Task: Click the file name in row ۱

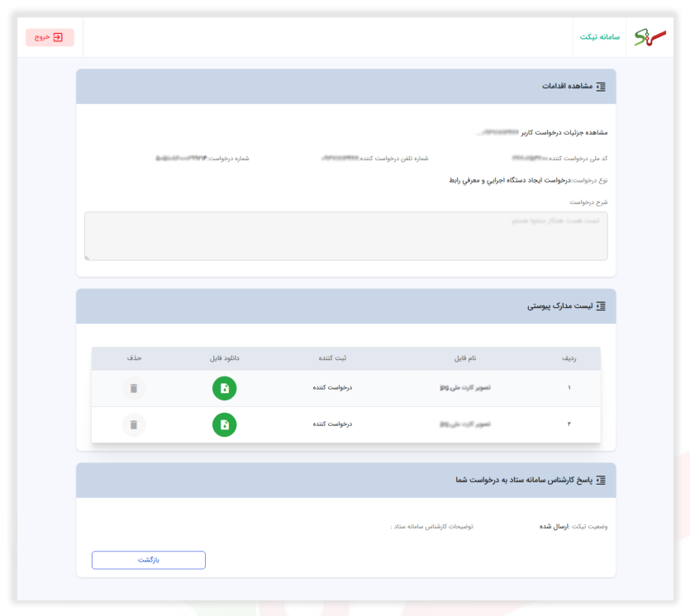Action: coord(465,387)
